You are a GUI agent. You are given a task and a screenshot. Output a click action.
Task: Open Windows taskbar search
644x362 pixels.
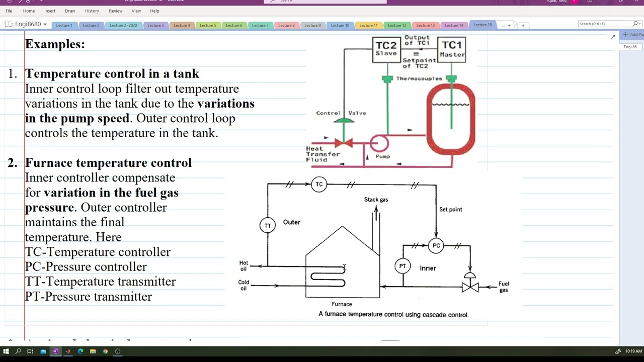18,351
